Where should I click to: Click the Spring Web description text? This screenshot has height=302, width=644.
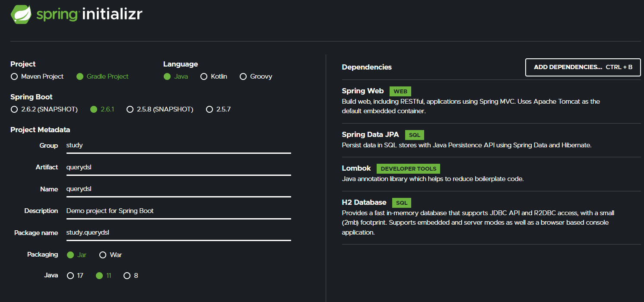click(471, 106)
